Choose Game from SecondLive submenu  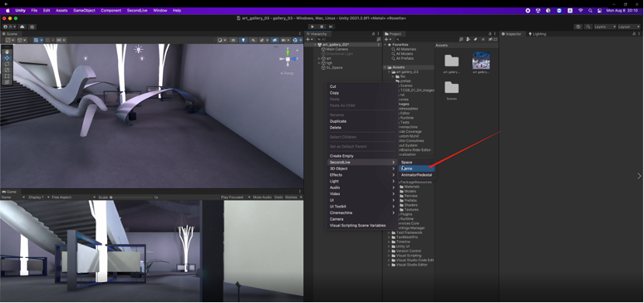click(417, 169)
